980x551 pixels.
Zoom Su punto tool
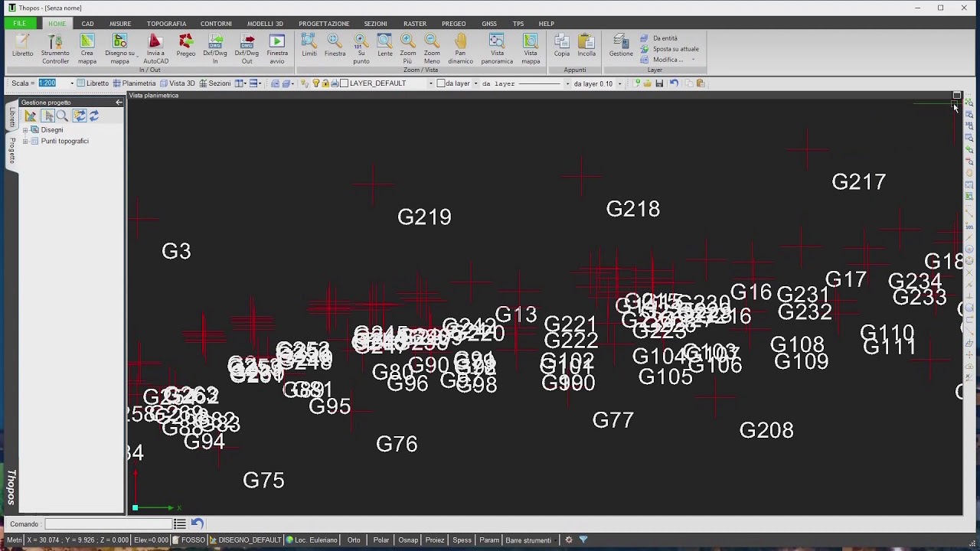click(x=361, y=49)
